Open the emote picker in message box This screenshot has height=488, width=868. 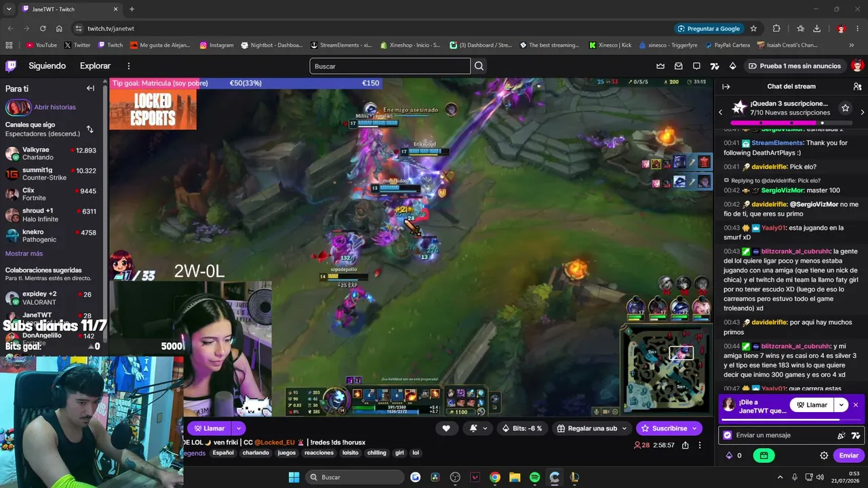(842, 435)
